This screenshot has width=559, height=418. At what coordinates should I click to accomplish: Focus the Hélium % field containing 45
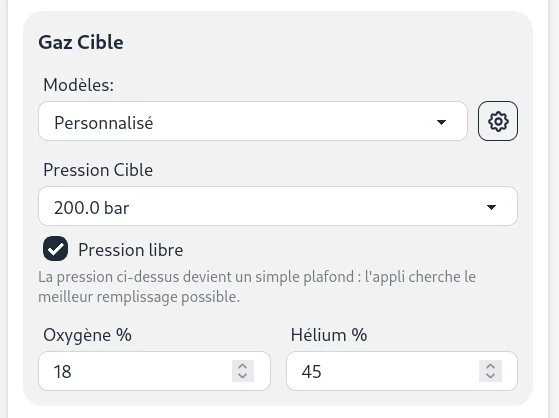(x=402, y=371)
